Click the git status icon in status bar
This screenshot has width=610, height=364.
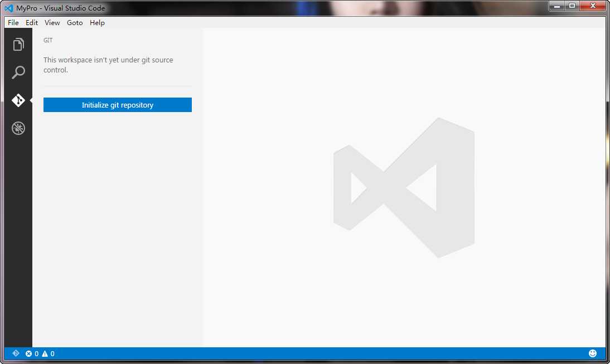16,353
